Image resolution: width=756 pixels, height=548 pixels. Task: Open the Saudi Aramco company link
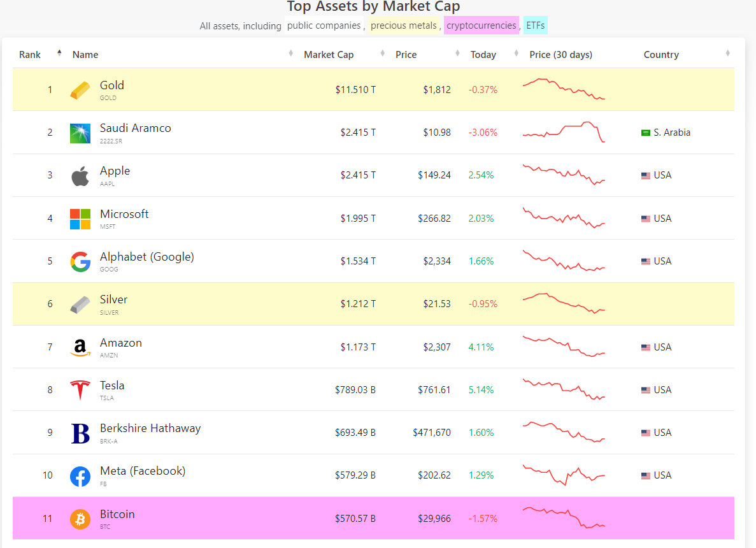click(x=136, y=128)
